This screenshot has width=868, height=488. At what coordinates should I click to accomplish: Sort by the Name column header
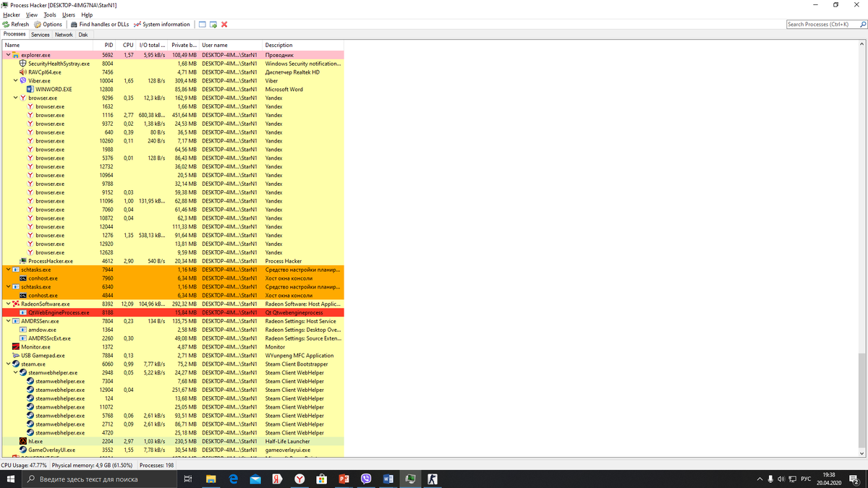tap(48, 45)
